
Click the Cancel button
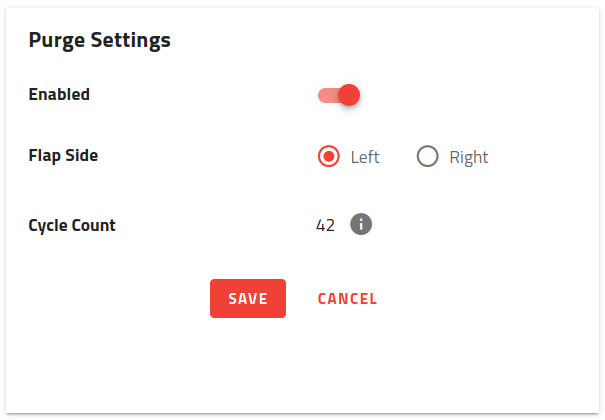[x=347, y=298]
